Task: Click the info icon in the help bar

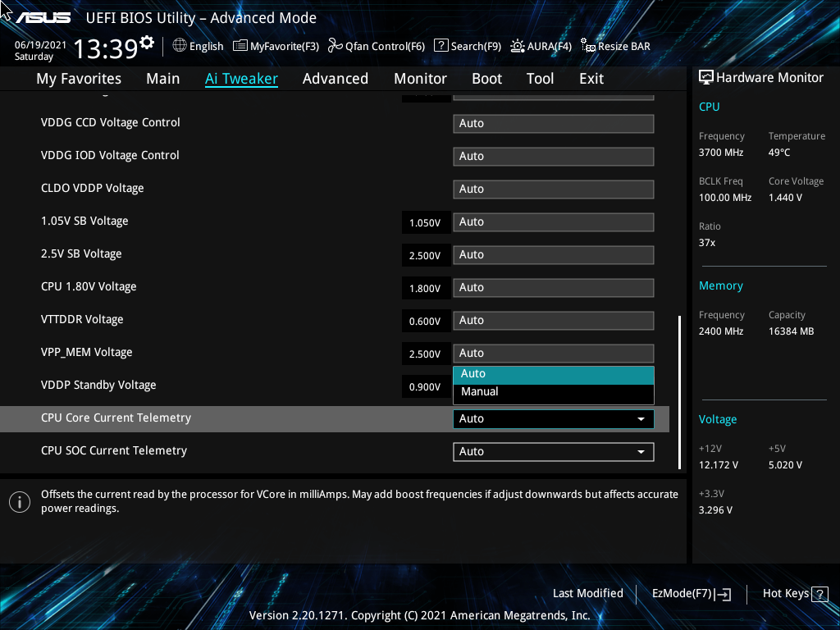Action: pos(19,501)
